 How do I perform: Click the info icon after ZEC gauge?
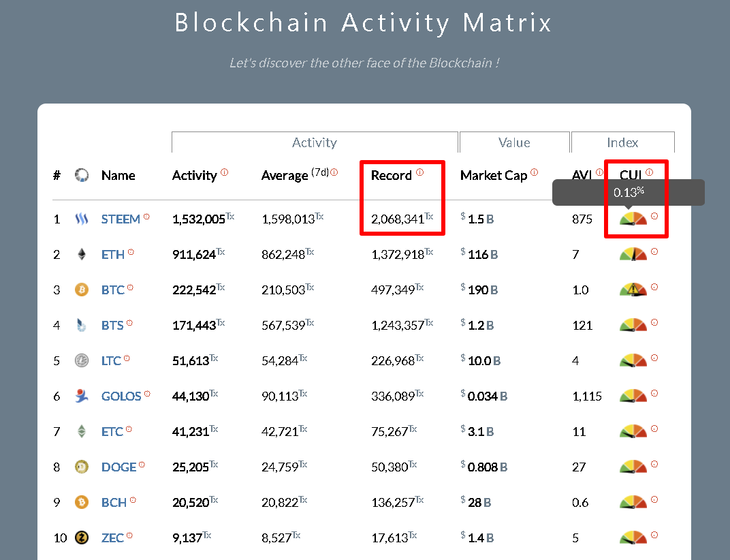(x=654, y=535)
